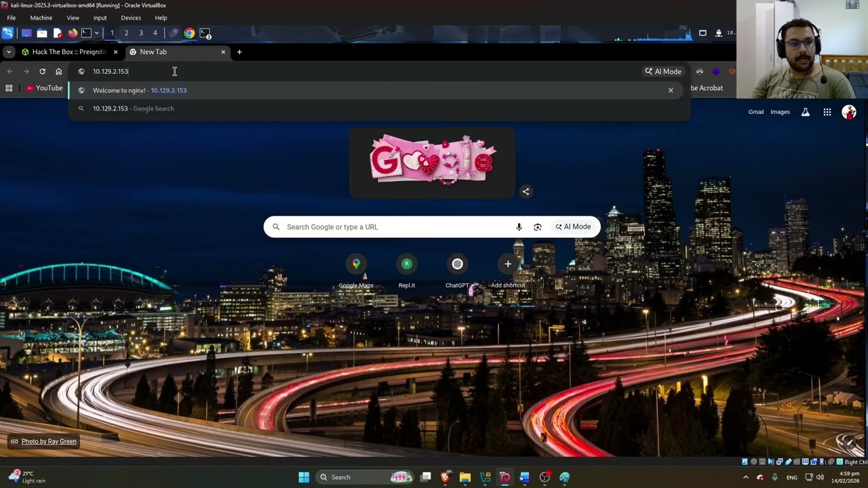868x488 pixels.
Task: Reload the current page
Action: [x=42, y=71]
